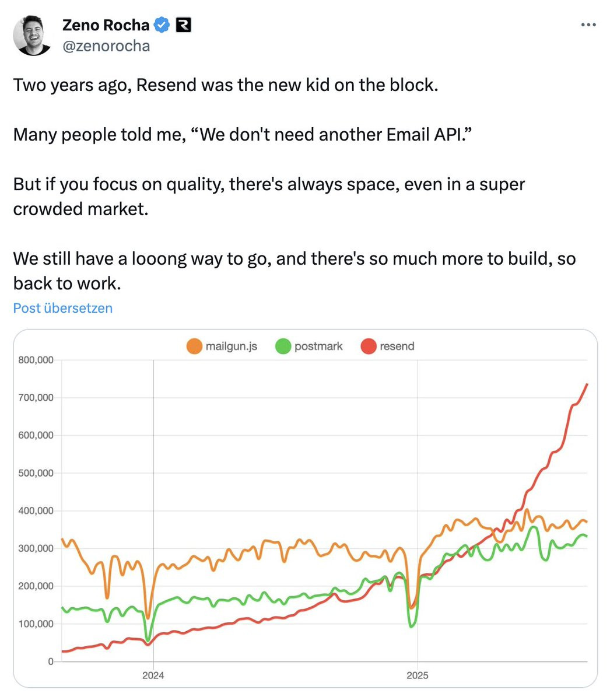Screen dimensions: 610x700
Task: Toggle the mailgun.js orange legend circle
Action: point(194,346)
